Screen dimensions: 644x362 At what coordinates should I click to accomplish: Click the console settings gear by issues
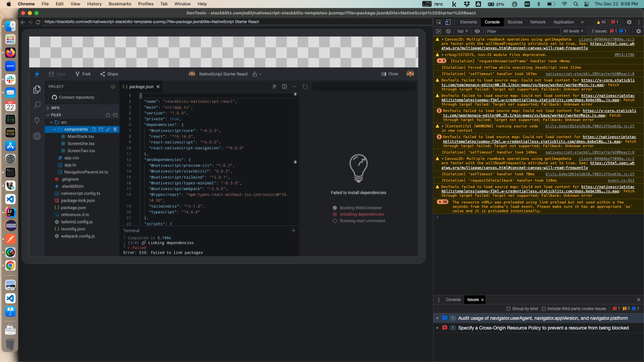(x=638, y=31)
